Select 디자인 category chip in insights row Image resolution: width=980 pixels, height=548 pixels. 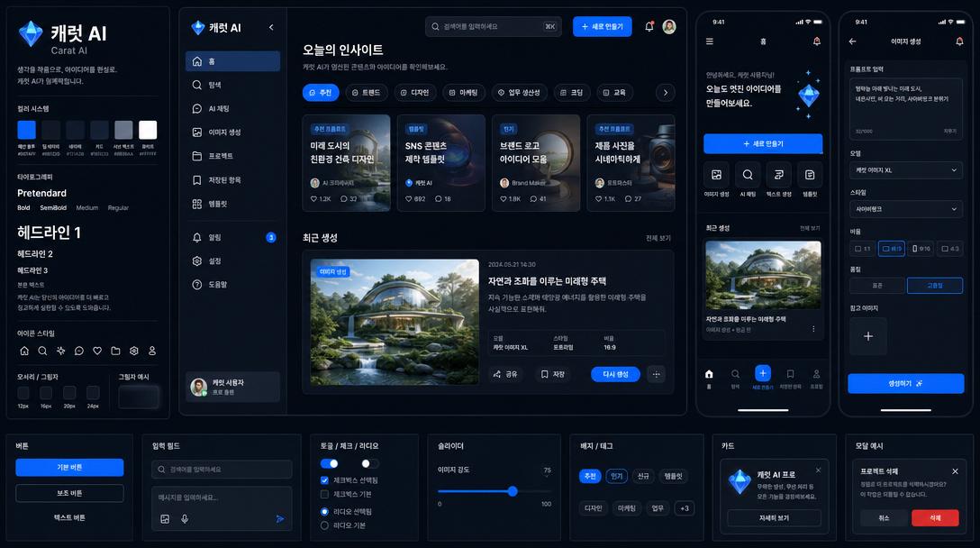[415, 93]
